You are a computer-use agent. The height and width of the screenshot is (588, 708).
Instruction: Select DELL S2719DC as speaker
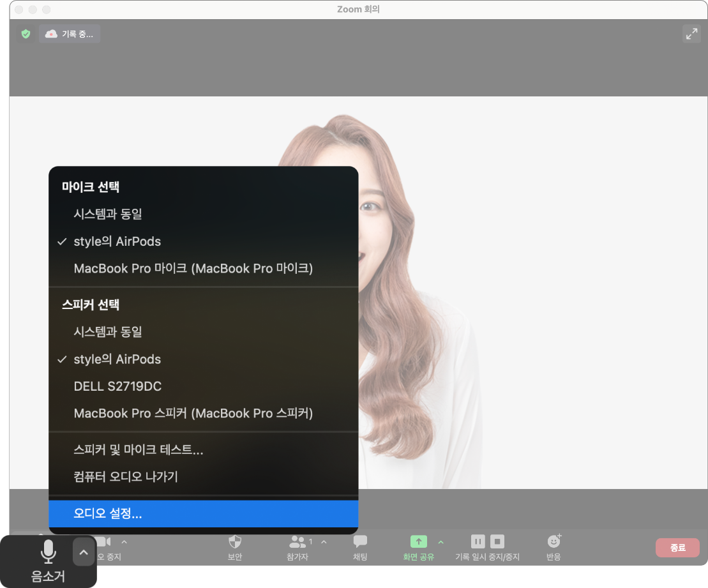click(x=117, y=386)
